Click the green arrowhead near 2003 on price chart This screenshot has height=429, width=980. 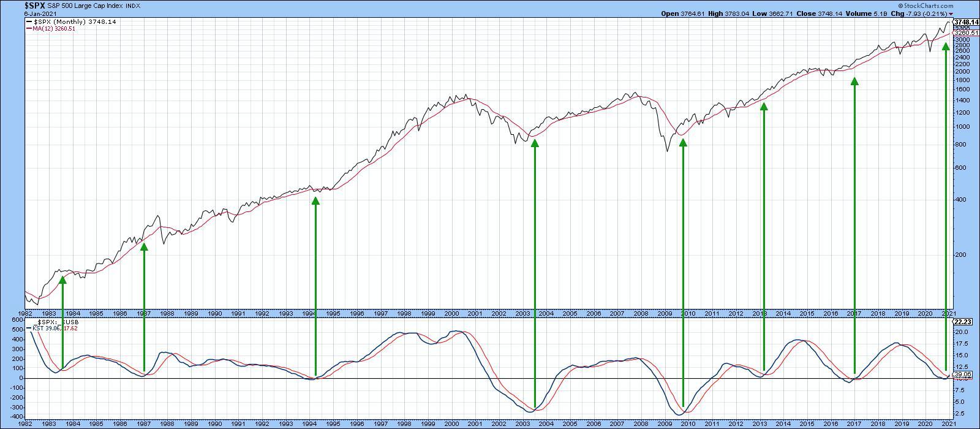(x=535, y=143)
